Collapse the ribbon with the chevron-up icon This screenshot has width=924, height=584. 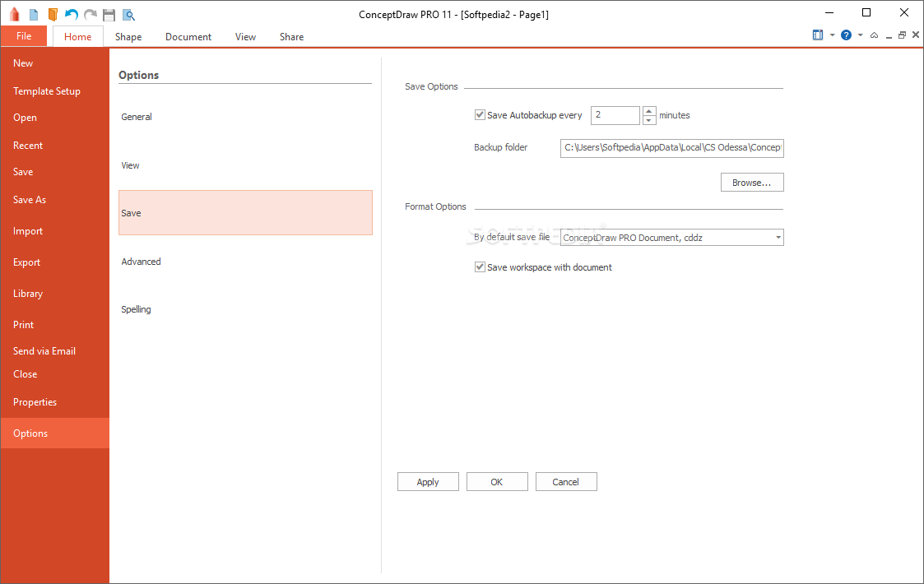(x=874, y=35)
